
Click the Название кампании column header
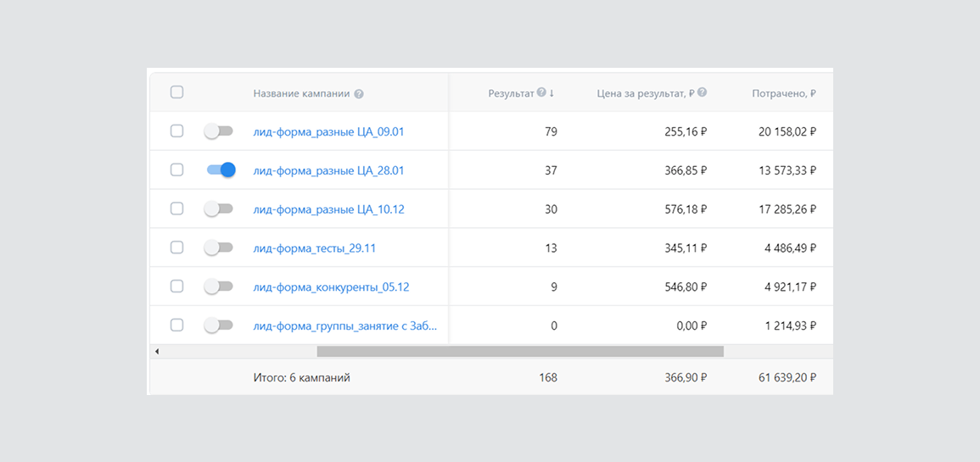[x=301, y=93]
